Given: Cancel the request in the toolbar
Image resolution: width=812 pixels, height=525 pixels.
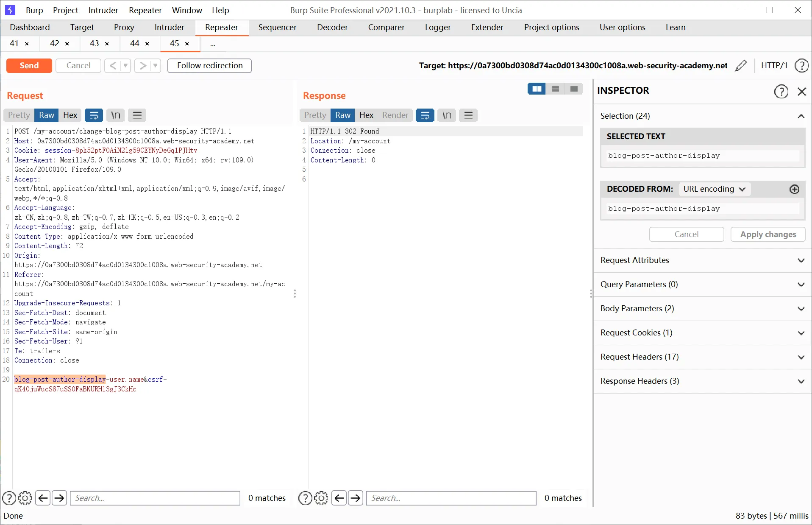Looking at the screenshot, I should point(78,66).
